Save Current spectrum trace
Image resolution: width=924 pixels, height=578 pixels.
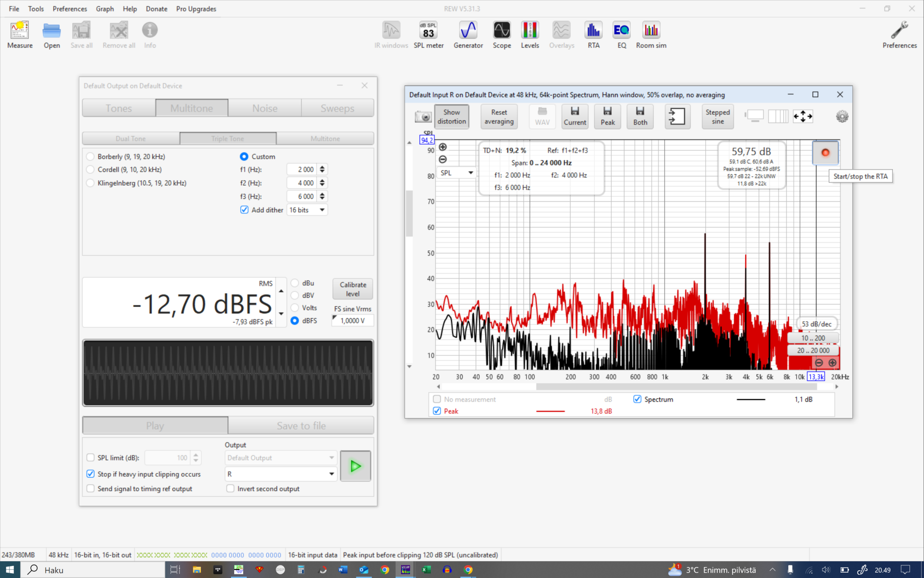pyautogui.click(x=575, y=117)
